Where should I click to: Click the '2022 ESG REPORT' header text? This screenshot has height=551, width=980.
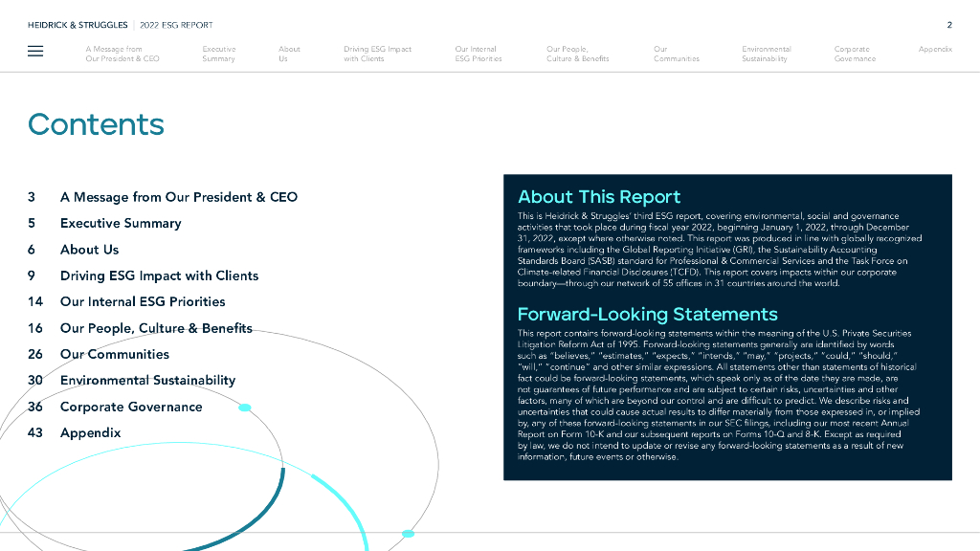(x=176, y=25)
